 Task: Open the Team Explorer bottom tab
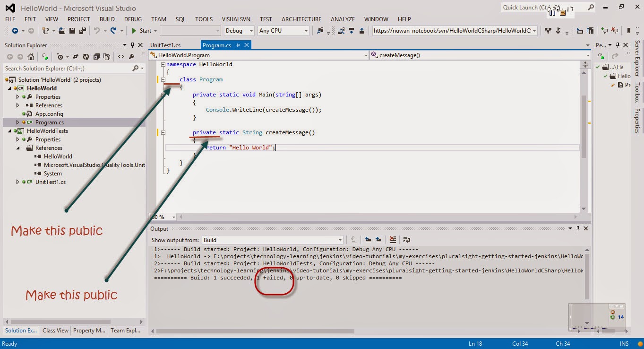[125, 331]
